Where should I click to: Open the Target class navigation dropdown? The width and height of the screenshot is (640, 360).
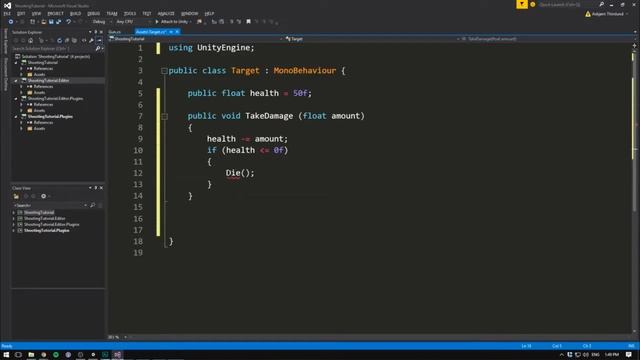coord(371,39)
